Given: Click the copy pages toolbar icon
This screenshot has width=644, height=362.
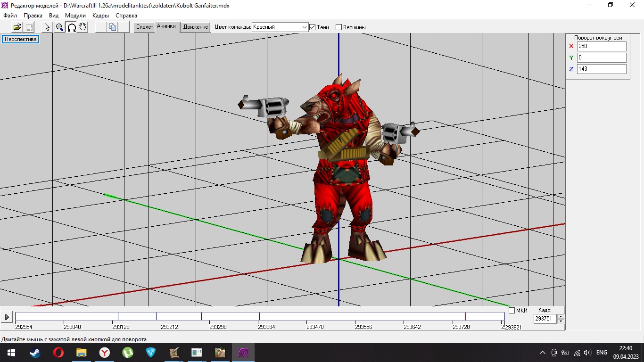Looking at the screenshot, I should [x=113, y=27].
